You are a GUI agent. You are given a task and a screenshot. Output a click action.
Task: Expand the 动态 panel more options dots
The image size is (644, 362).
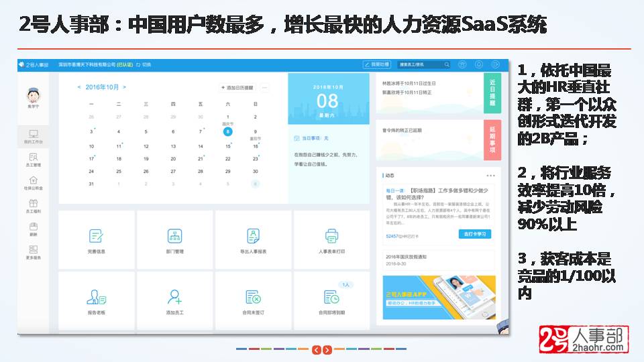pos(490,176)
